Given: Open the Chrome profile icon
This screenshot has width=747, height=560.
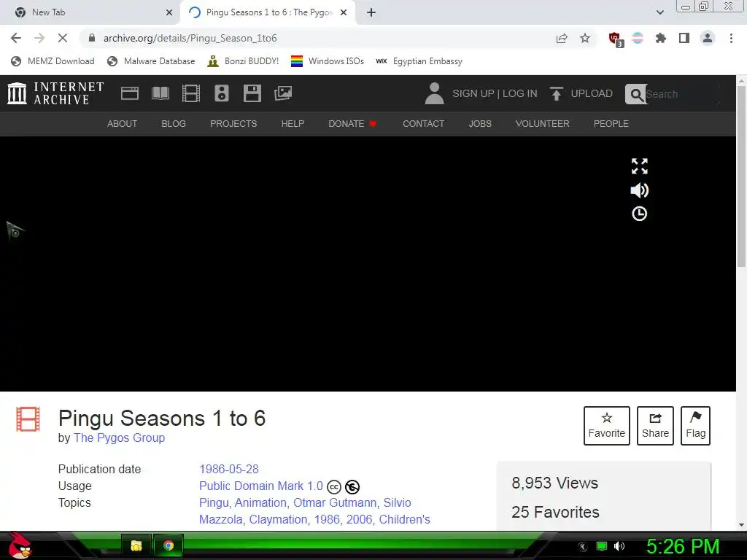Looking at the screenshot, I should pyautogui.click(x=708, y=38).
